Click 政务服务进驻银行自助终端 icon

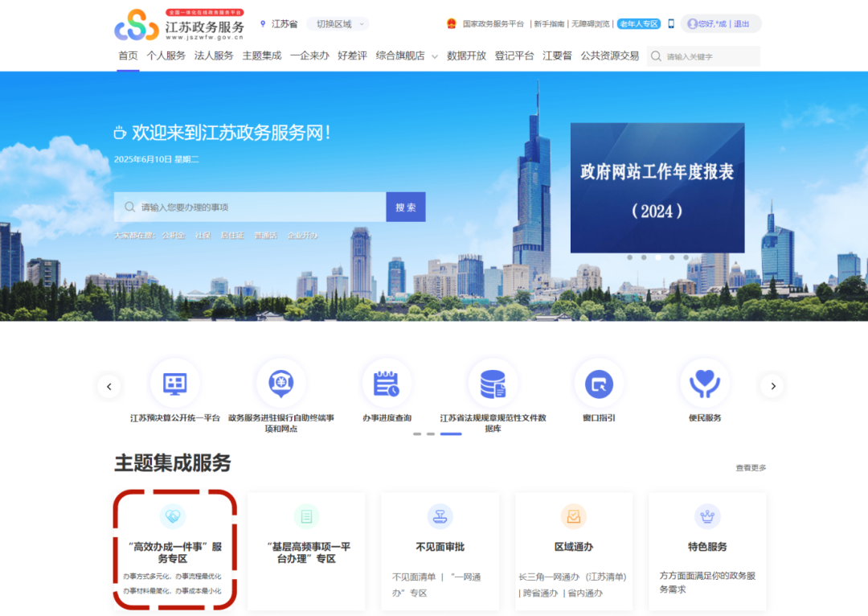[280, 384]
